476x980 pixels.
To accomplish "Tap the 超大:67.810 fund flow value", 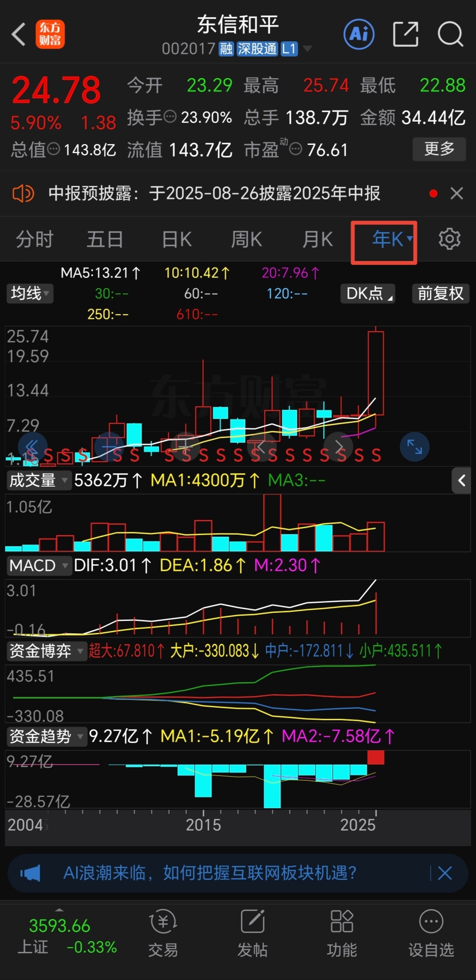I will click(x=127, y=651).
